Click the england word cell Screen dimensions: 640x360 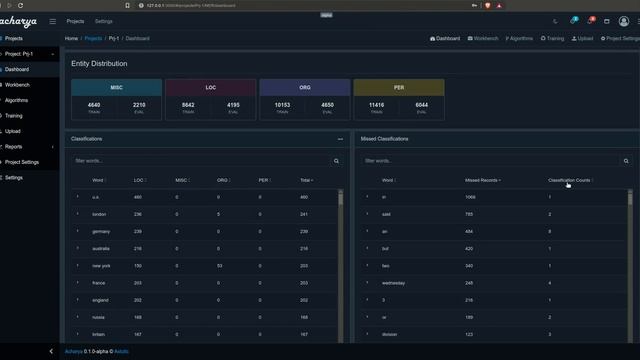(x=100, y=300)
